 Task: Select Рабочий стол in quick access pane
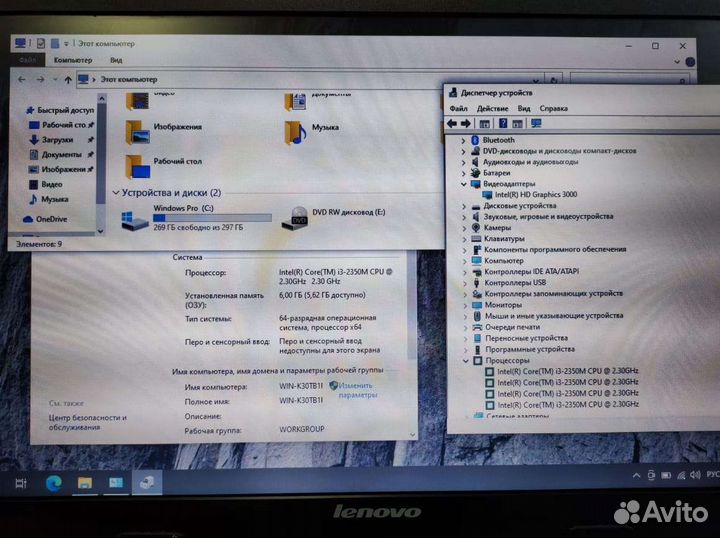coord(64,125)
